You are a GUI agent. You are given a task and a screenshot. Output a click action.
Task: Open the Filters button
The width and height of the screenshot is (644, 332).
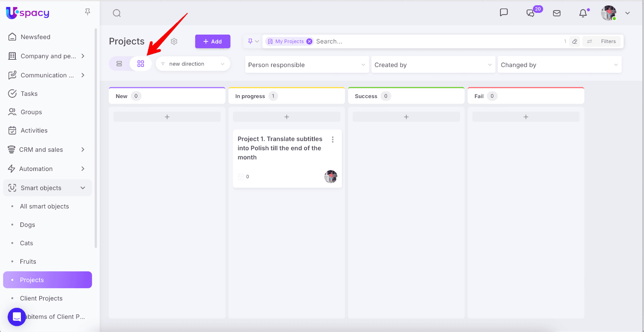(603, 41)
